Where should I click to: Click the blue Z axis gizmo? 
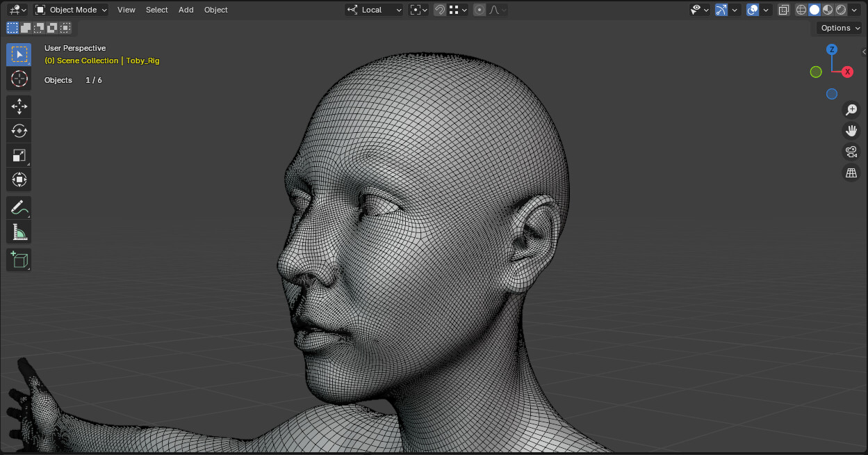tap(831, 49)
